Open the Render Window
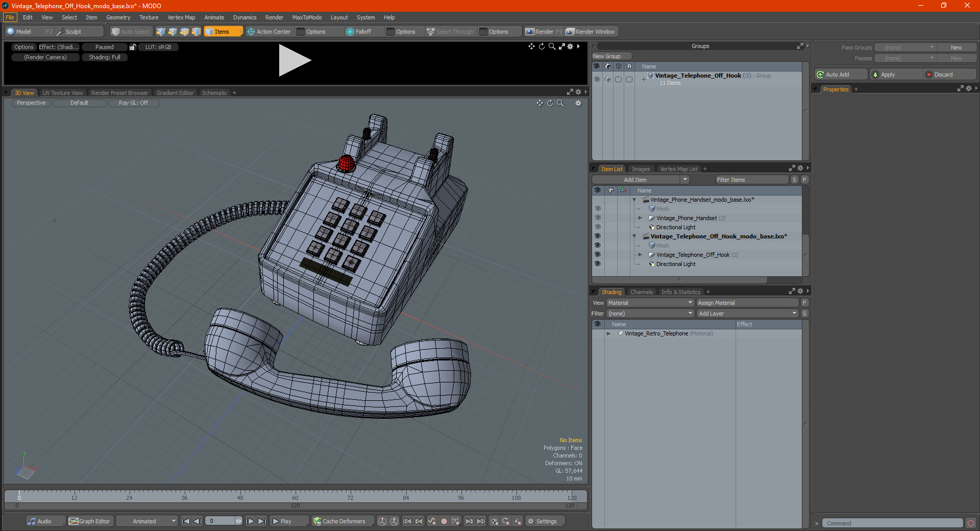Image resolution: width=980 pixels, height=531 pixels. tap(591, 32)
